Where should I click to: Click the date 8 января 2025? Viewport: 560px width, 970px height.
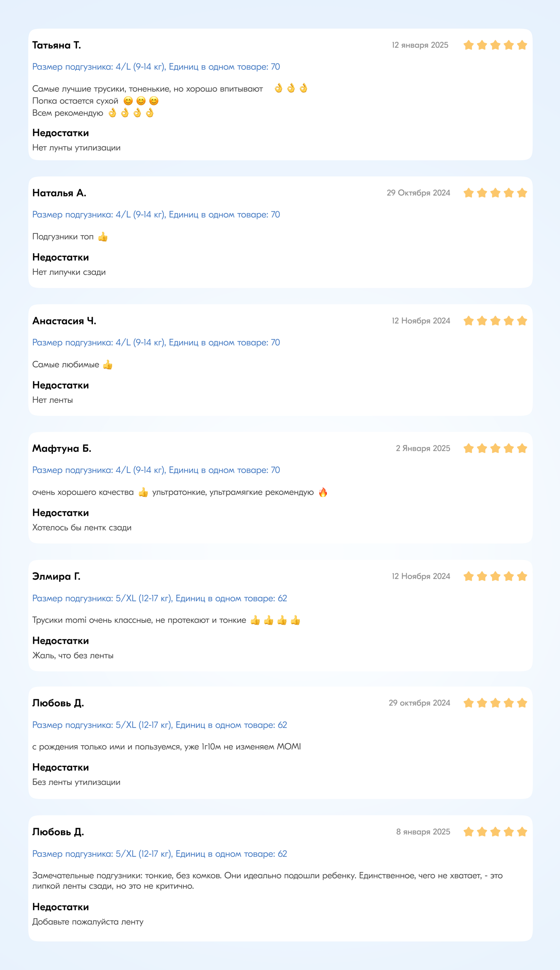pos(423,832)
